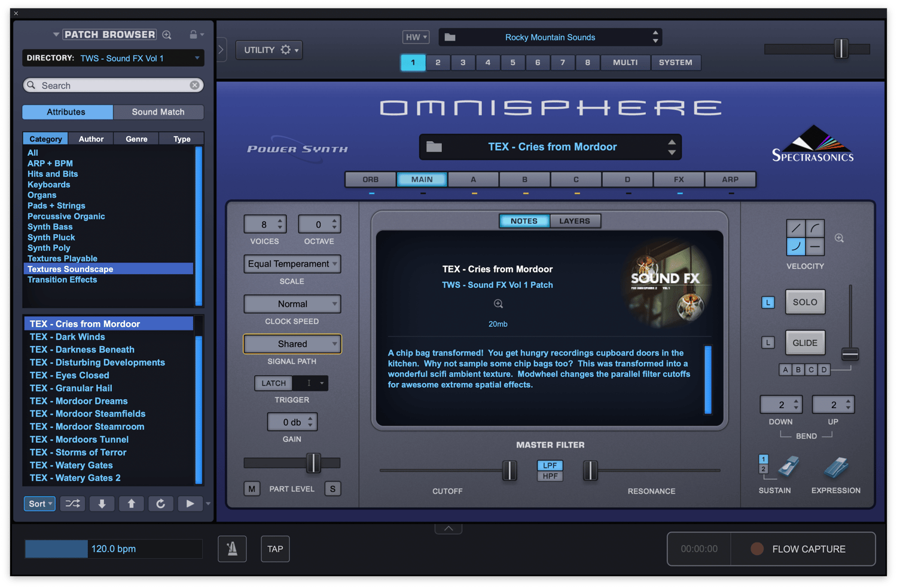Click the Sound FX patch artwork thumbnail
The image size is (897, 588).
click(x=667, y=284)
